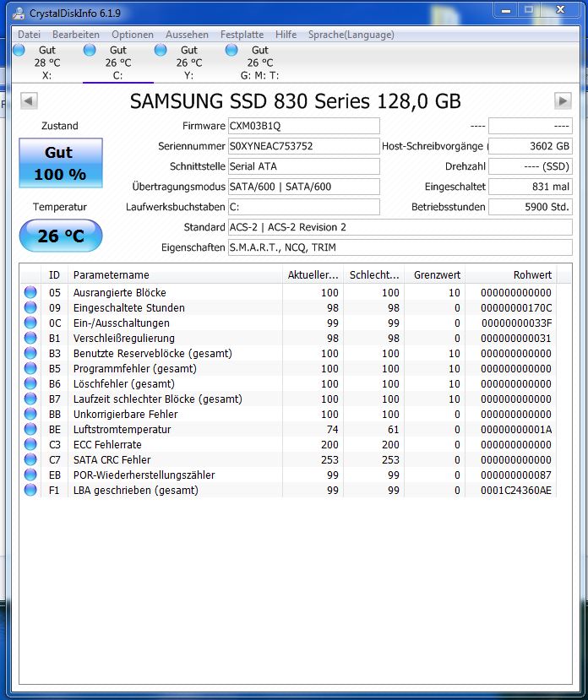Viewport: 588px width, 700px height.
Task: Click the Drehzahl value field
Action: [531, 166]
